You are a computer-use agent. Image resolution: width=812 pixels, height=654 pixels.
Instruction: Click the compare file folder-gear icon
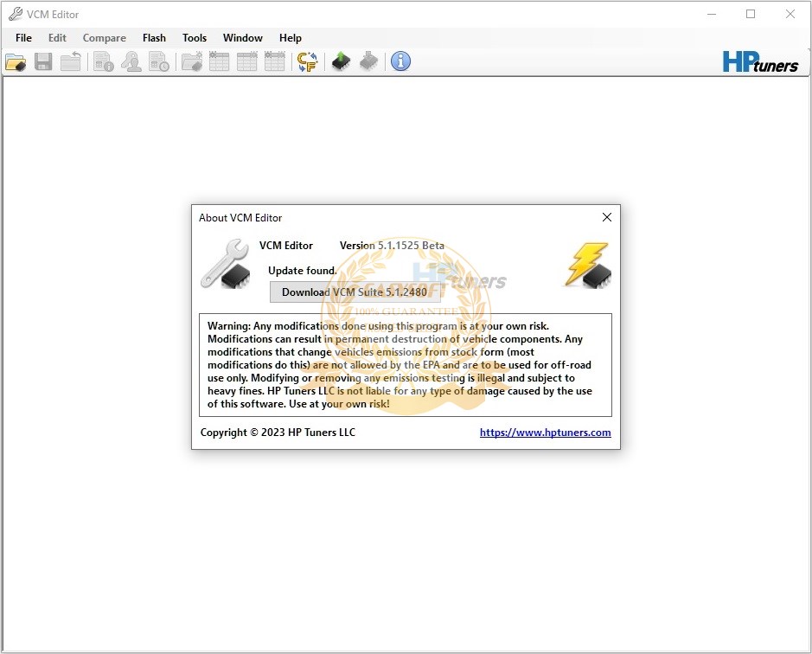pyautogui.click(x=192, y=61)
